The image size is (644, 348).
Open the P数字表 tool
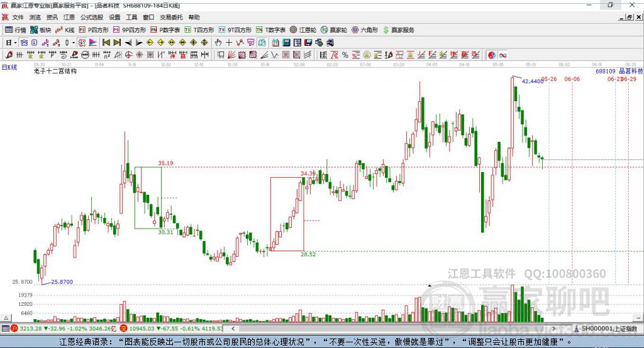pos(165,30)
